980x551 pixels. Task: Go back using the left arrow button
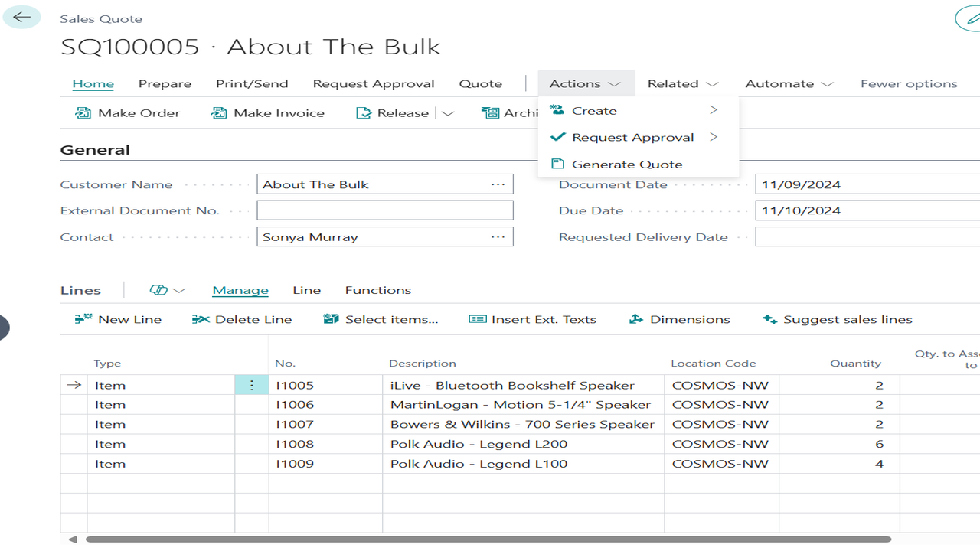coord(22,17)
